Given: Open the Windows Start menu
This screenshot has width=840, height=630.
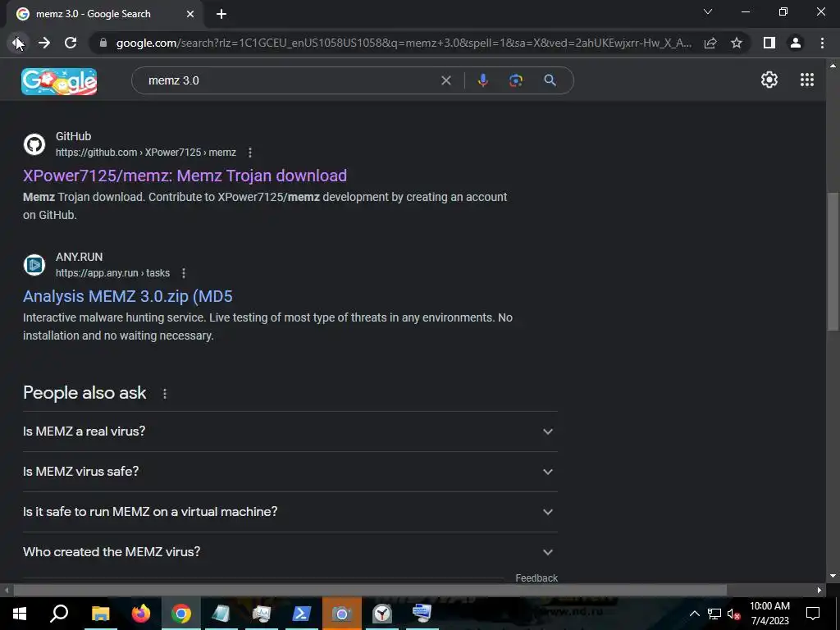Looking at the screenshot, I should (x=20, y=614).
